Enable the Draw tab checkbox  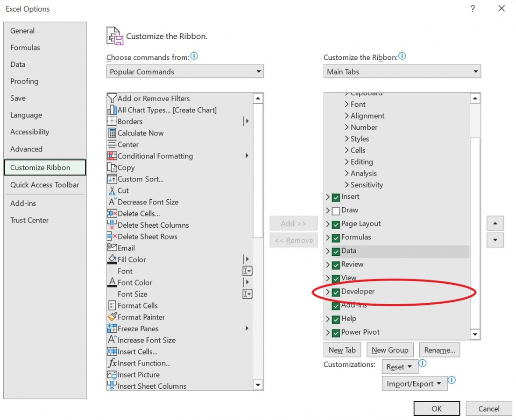(x=335, y=210)
